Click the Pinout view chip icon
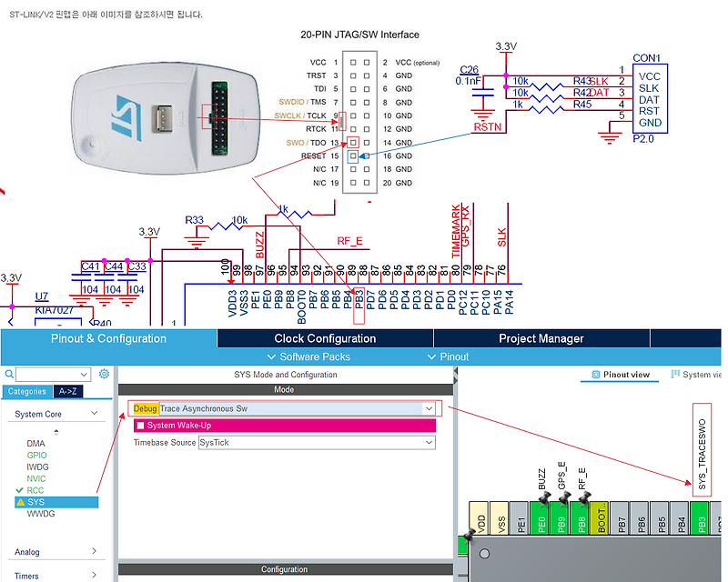728x582 pixels. (x=595, y=375)
